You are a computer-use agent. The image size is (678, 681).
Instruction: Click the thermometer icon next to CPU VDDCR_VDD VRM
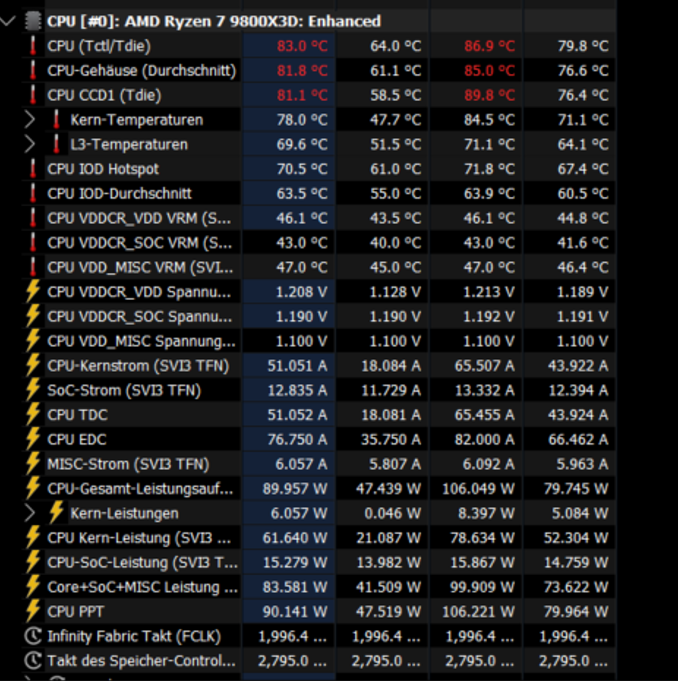pyautogui.click(x=33, y=218)
